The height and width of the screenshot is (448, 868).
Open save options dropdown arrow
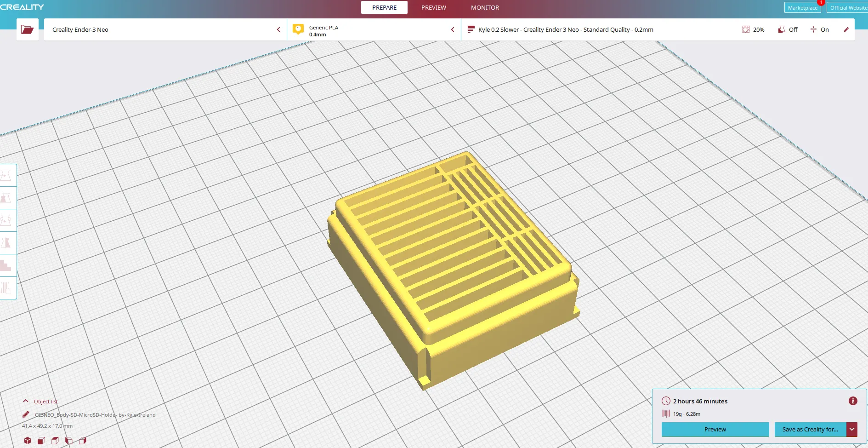tap(852, 429)
